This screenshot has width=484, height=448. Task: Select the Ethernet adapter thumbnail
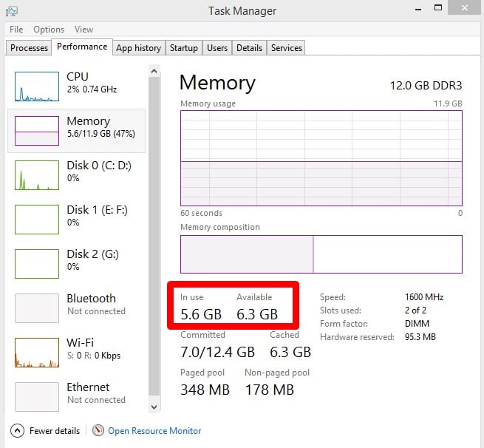pos(37,397)
